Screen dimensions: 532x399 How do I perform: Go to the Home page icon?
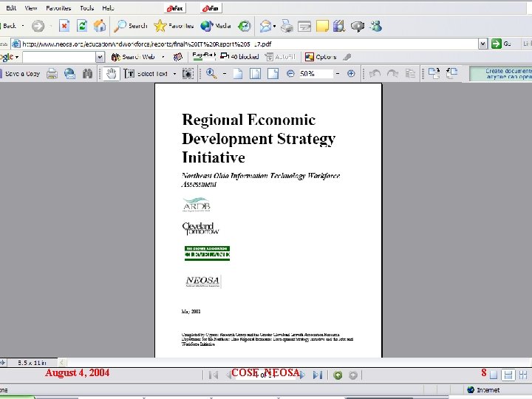(x=100, y=26)
